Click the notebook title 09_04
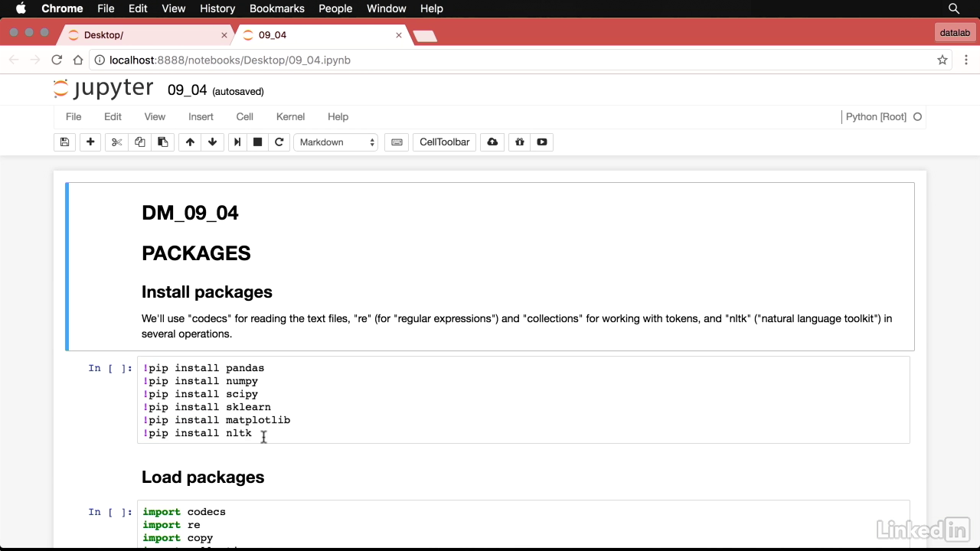Viewport: 980px width, 551px height. (187, 90)
